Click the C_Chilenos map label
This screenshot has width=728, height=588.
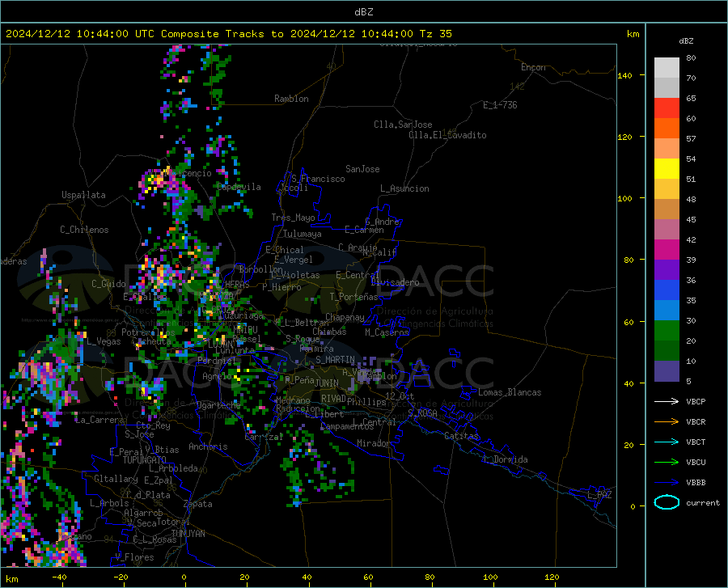point(84,230)
